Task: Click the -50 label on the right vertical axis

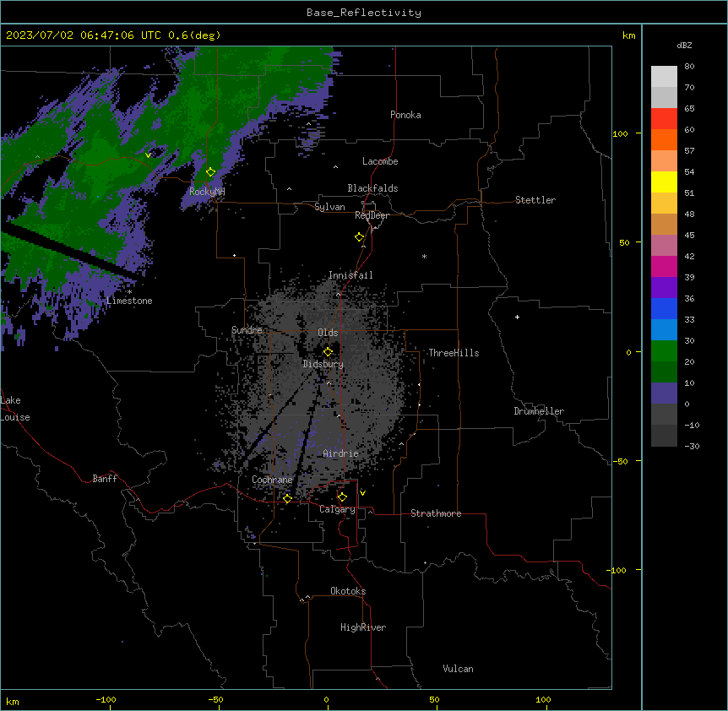Action: click(620, 461)
